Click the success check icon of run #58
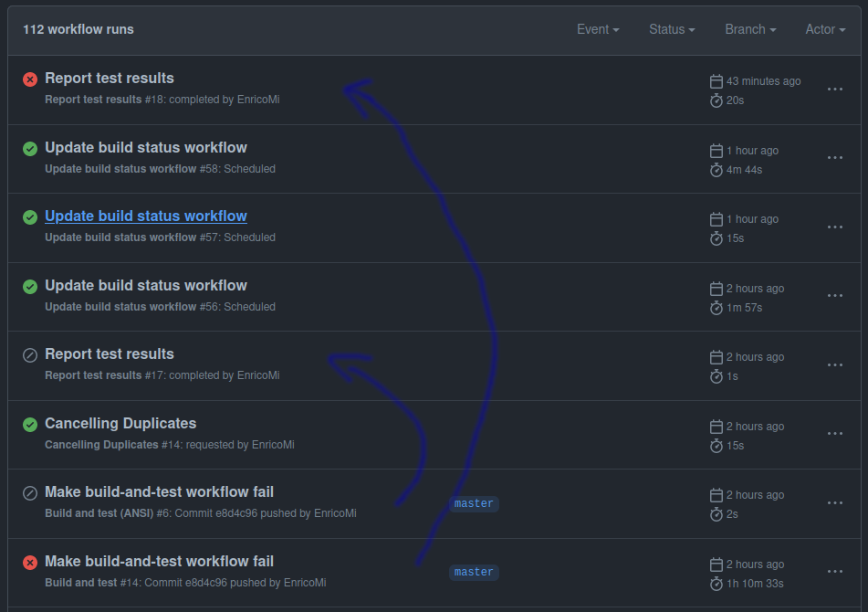The width and height of the screenshot is (868, 612). tap(30, 148)
